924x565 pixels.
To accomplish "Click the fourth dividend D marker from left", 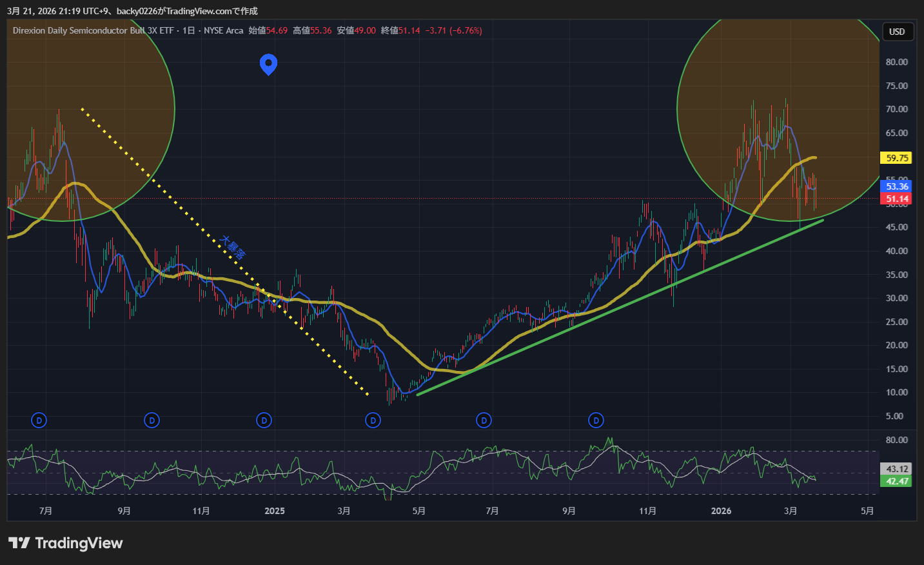I will click(373, 421).
